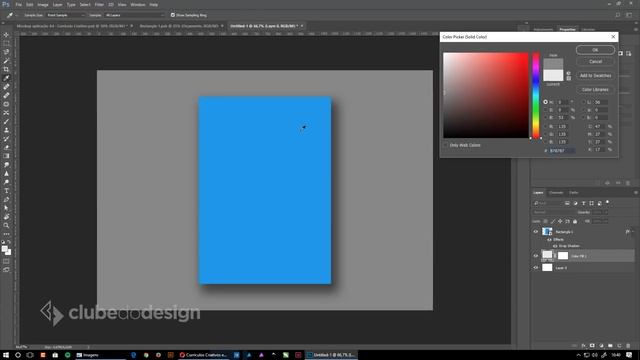The height and width of the screenshot is (360, 640).
Task: Click the foreground color swatch in toolbox
Action: (4, 249)
